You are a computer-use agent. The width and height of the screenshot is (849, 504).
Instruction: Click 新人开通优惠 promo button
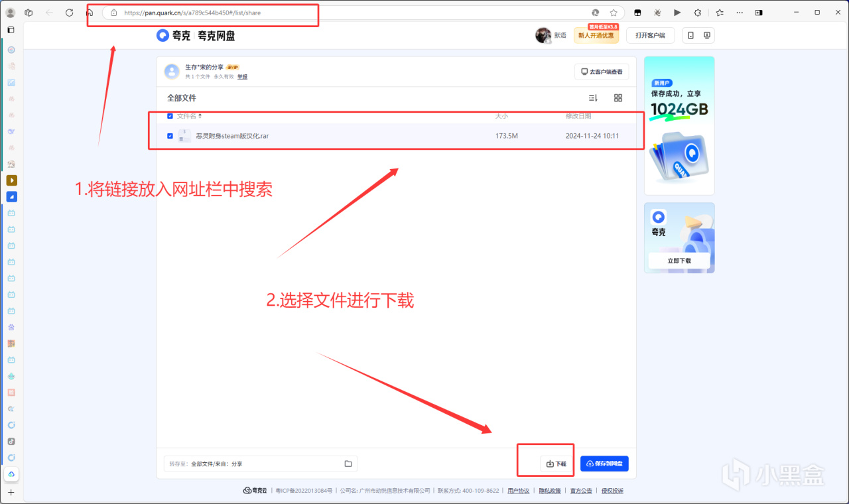(x=596, y=35)
